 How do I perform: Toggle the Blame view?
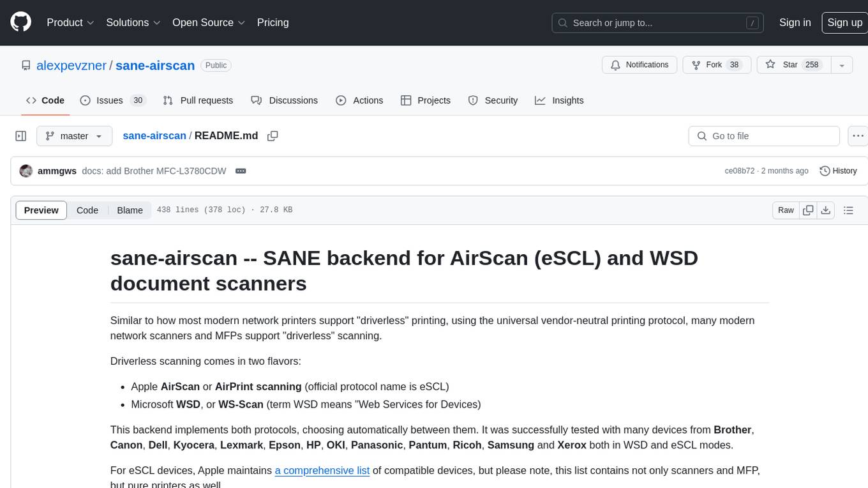click(x=130, y=210)
